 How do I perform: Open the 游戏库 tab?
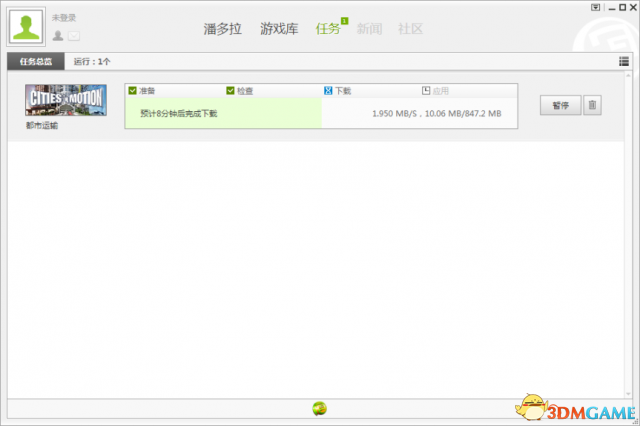[279, 28]
